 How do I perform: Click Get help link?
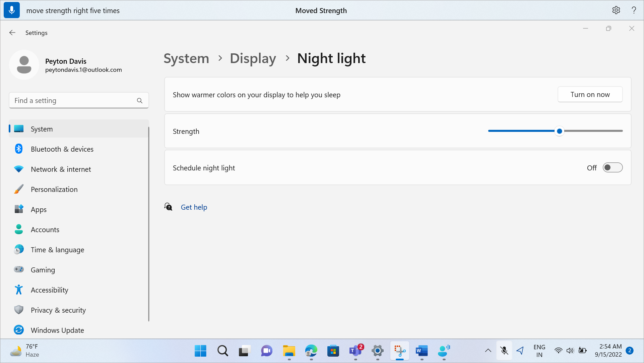point(194,207)
